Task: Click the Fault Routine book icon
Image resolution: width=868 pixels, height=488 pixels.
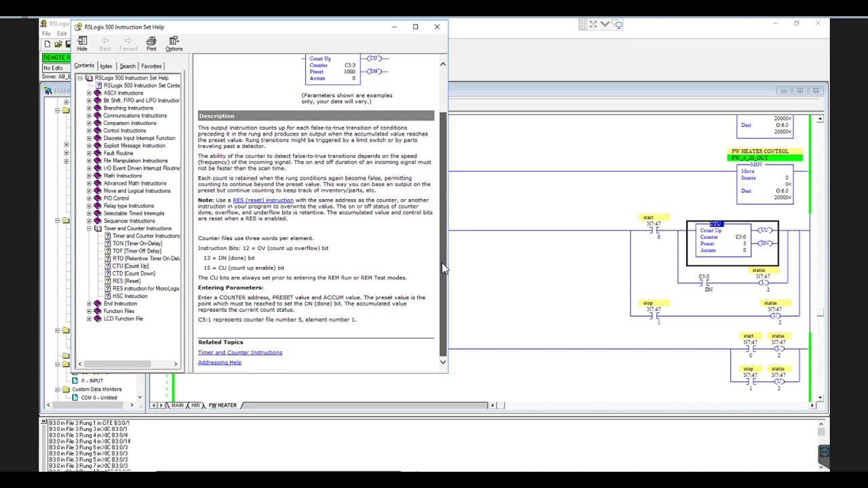Action: click(98, 153)
